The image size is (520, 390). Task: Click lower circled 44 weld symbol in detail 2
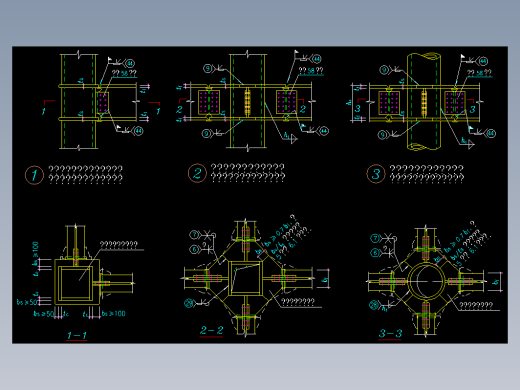pos(324,131)
